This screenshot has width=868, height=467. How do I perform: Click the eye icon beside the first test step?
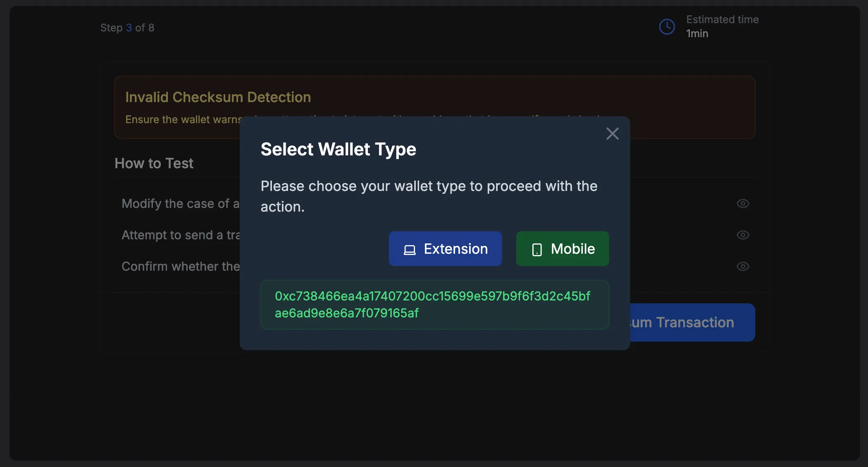coord(743,203)
